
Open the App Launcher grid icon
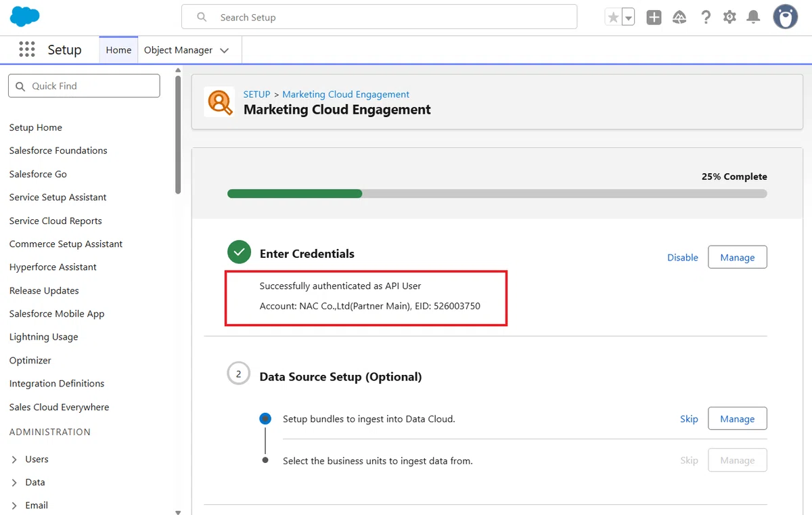tap(27, 49)
